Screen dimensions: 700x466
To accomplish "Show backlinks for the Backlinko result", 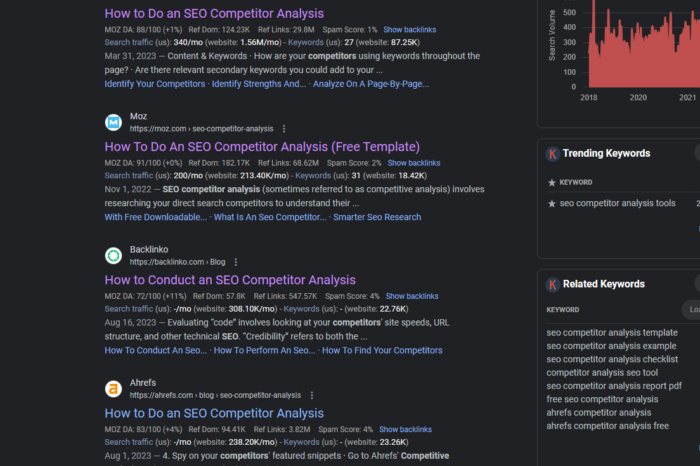I will 411,296.
